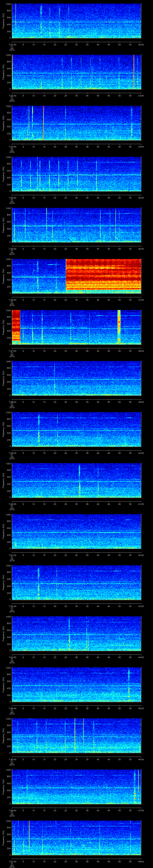The image size is (153, 868).
Task: Click the 7:36:00 time axis label
Action: [x=12, y=300]
